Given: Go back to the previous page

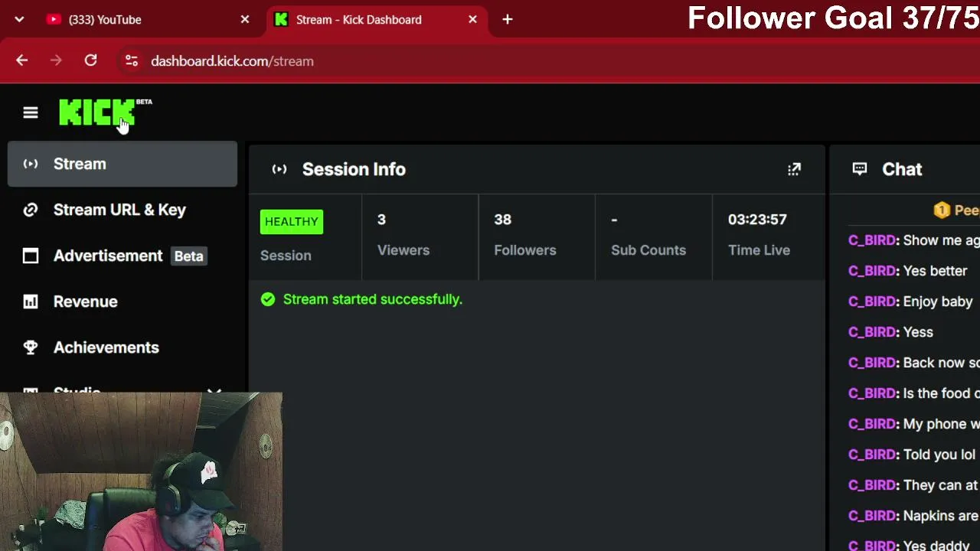Looking at the screenshot, I should [x=21, y=60].
